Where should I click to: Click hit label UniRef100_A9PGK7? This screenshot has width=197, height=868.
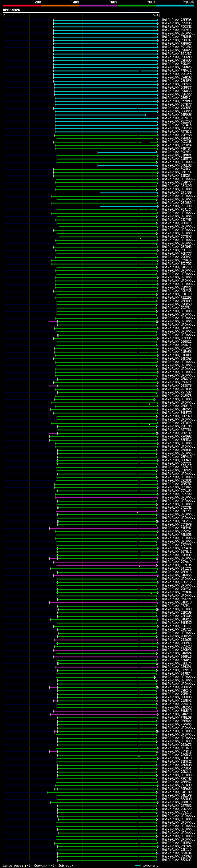point(177,43)
